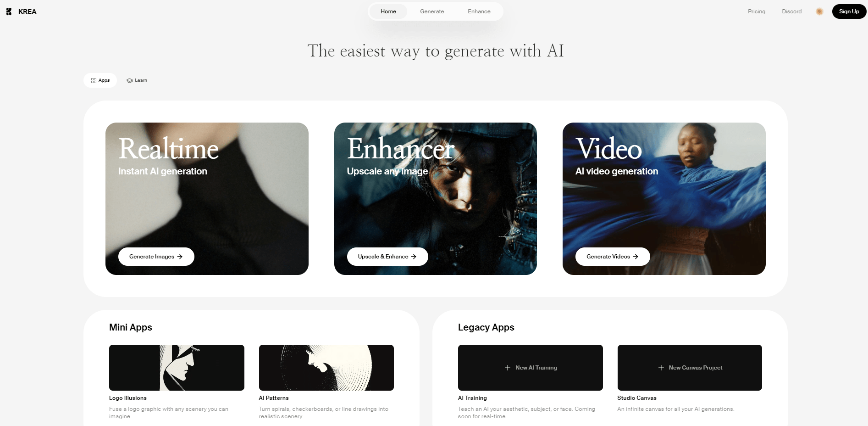Click the Sign Up button
868x426 pixels.
pos(849,11)
